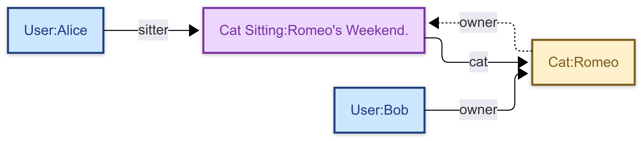The width and height of the screenshot is (644, 141).
Task: Select the sitter edge label
Action: point(153,30)
